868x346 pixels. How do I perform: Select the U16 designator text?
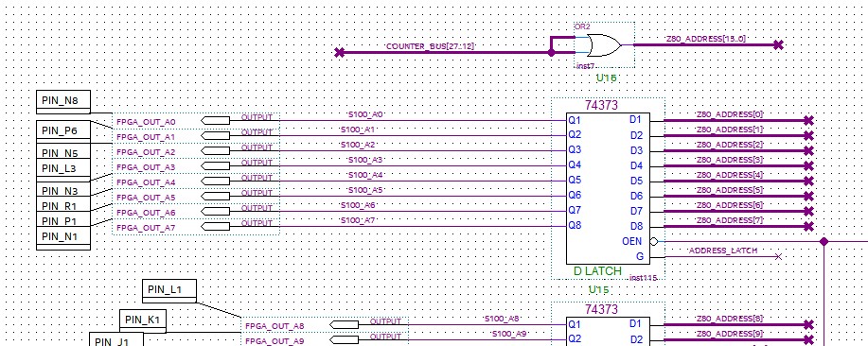pos(606,78)
